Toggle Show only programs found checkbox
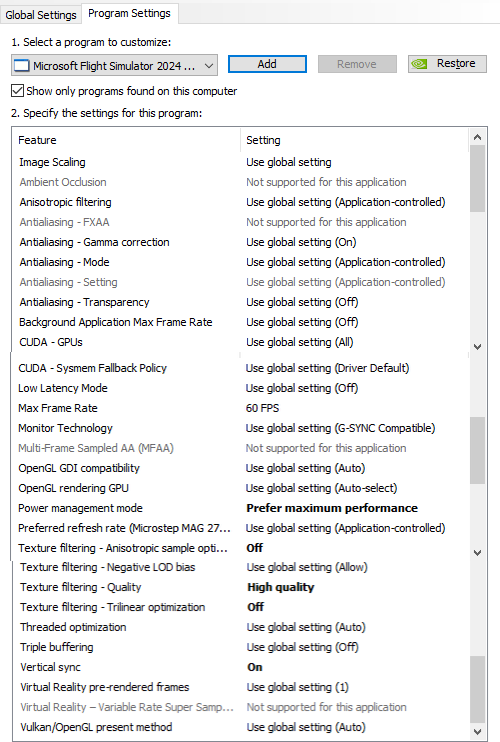Viewport: 500px width, 742px height. point(18,90)
